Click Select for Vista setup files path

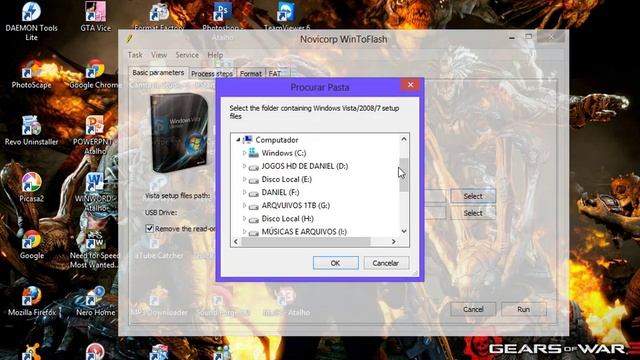point(473,196)
